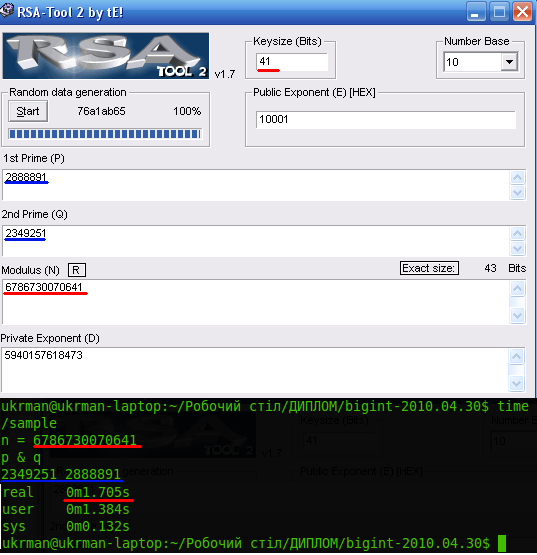Click the Keysize (Bits) field showing 41
This screenshot has height=555, width=537.
tap(292, 62)
